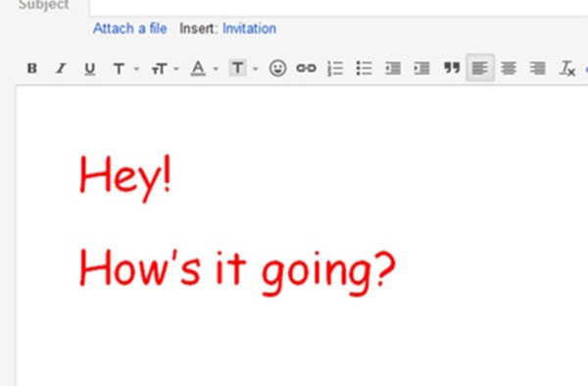588x386 pixels.
Task: Open the text highlight color picker
Action: 238,69
